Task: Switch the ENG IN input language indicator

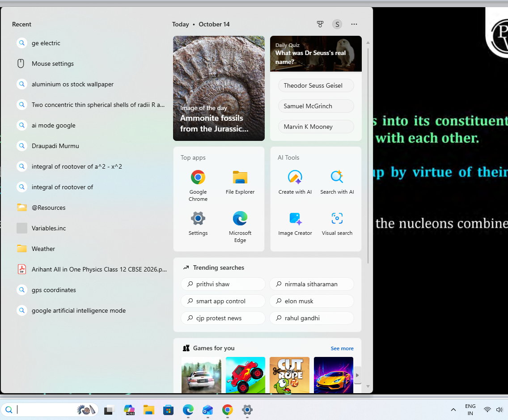Action: tap(470, 410)
